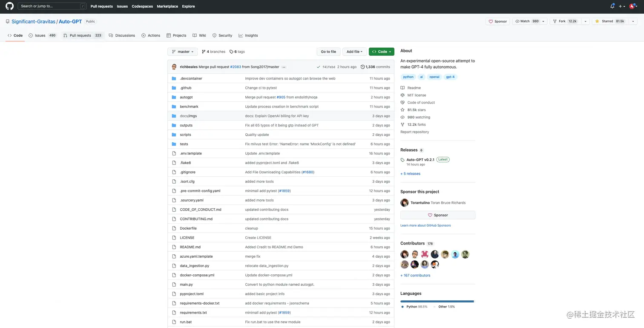Expand the dropdown arrow next to Fork
The width and height of the screenshot is (644, 328).
pyautogui.click(x=585, y=21)
